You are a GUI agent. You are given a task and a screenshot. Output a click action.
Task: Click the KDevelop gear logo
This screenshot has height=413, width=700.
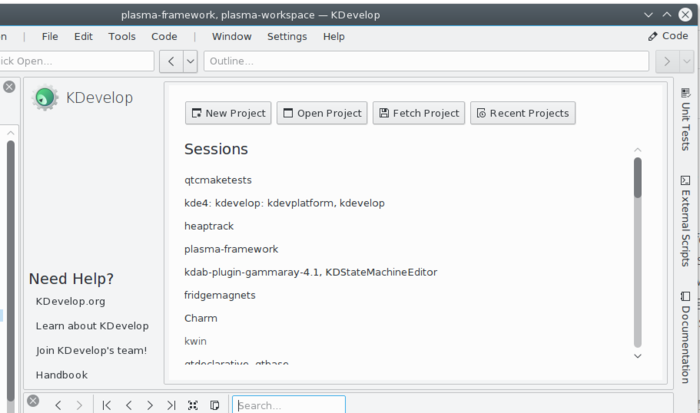(x=45, y=97)
